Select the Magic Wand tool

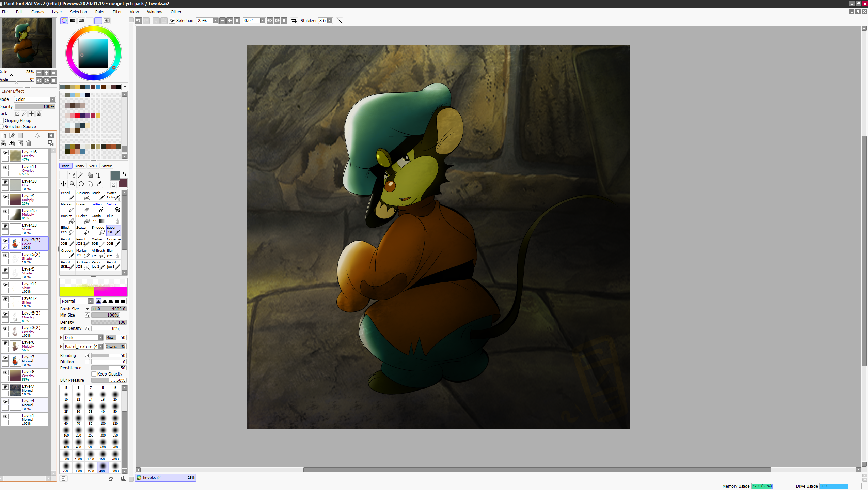click(x=81, y=175)
